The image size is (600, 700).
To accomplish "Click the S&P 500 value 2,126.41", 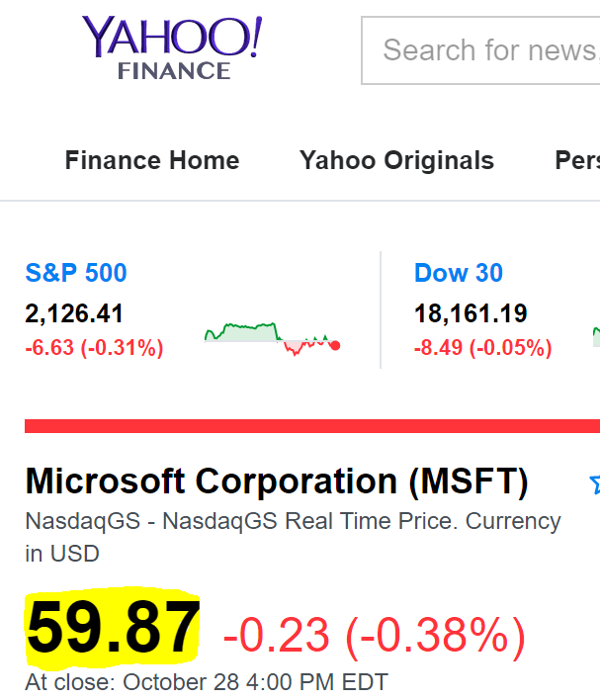I will coord(74,314).
